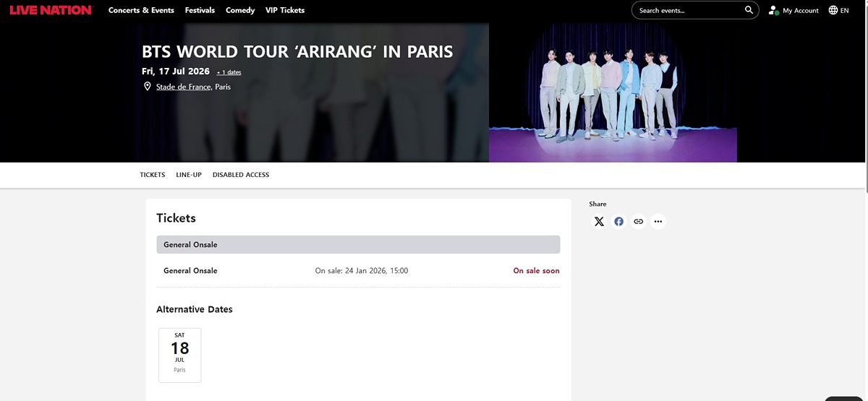Image resolution: width=868 pixels, height=401 pixels.
Task: Go to Comedy section
Action: pyautogui.click(x=240, y=10)
